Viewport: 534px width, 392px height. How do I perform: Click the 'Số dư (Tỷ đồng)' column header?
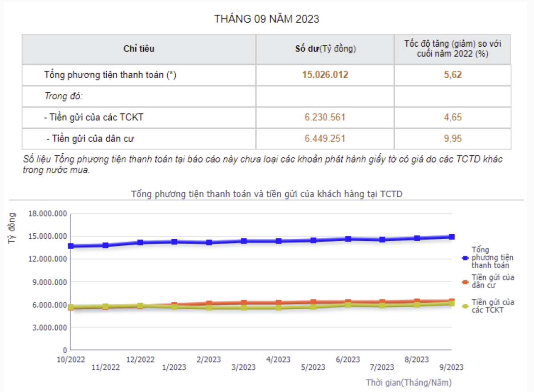(x=325, y=49)
